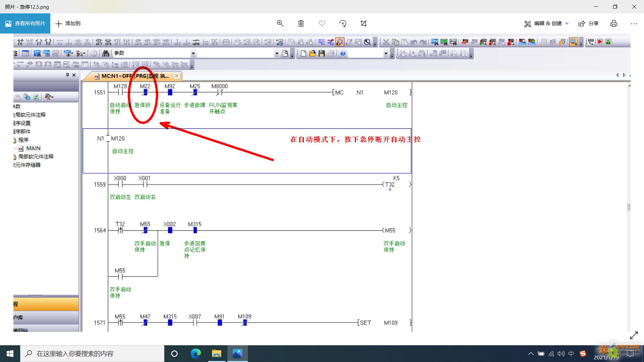The width and height of the screenshot is (644, 362).
Task: Click the M22 急停锁 contact
Action: coord(145,92)
